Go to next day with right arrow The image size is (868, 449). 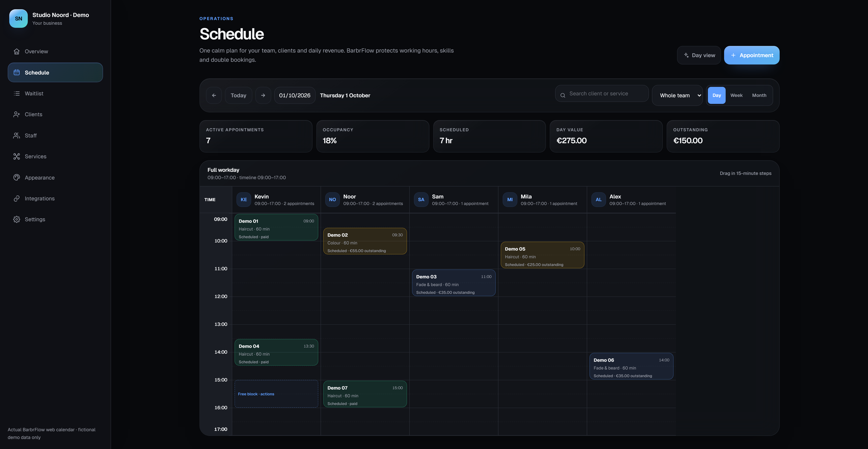point(263,95)
